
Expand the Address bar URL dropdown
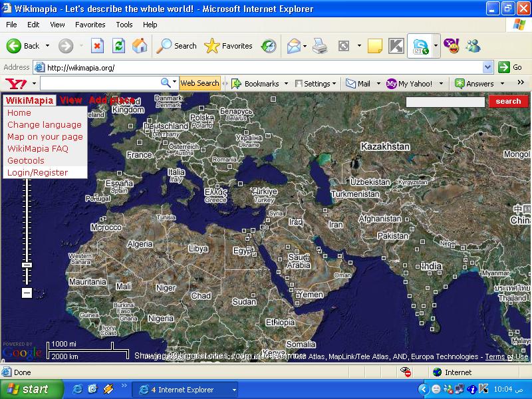(x=488, y=68)
